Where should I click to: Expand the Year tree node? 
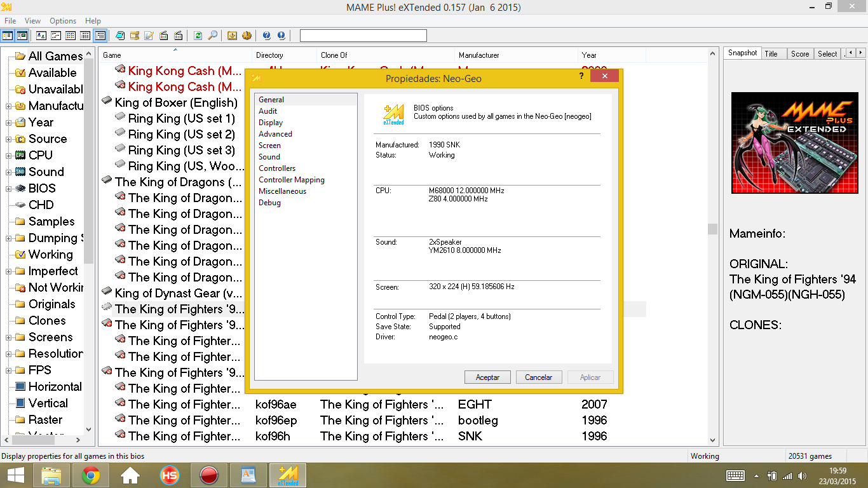pos(9,123)
